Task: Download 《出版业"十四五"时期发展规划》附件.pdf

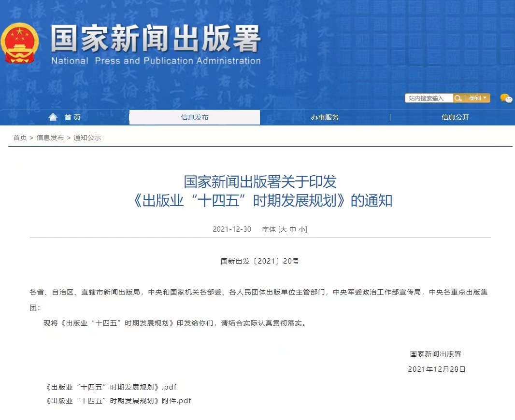Action: tap(118, 401)
